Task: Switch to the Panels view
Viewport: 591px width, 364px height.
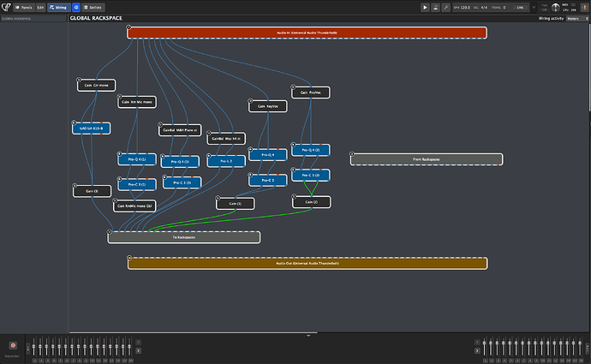Action: [24, 7]
